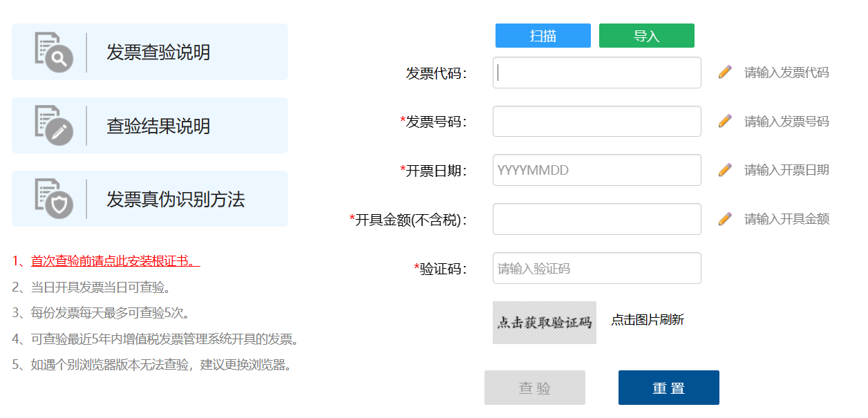Click the *开具金额(不含税): label

tap(408, 220)
